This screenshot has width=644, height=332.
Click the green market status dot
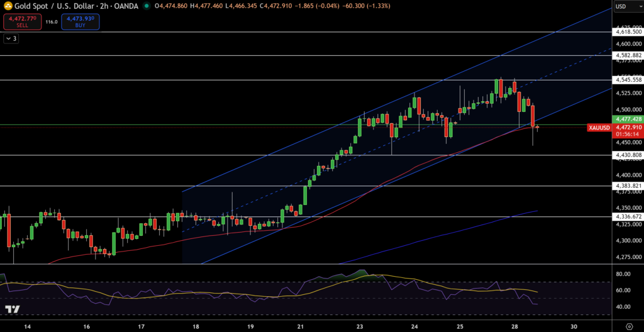tap(147, 6)
